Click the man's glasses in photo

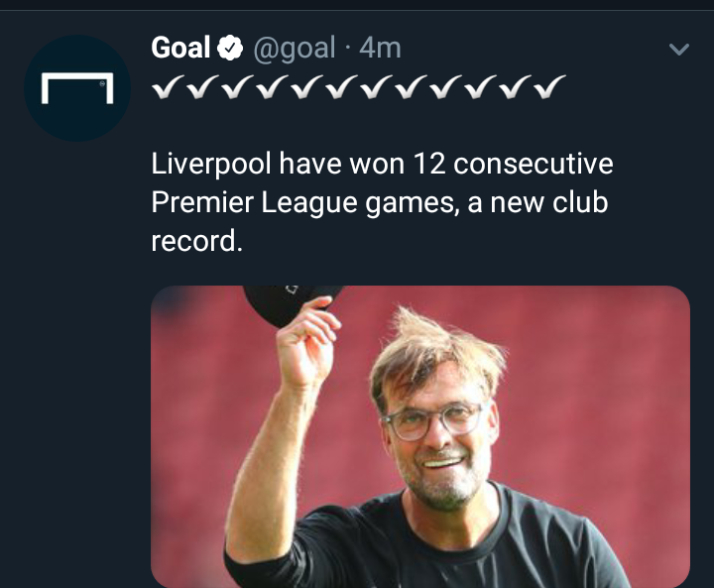click(x=432, y=421)
